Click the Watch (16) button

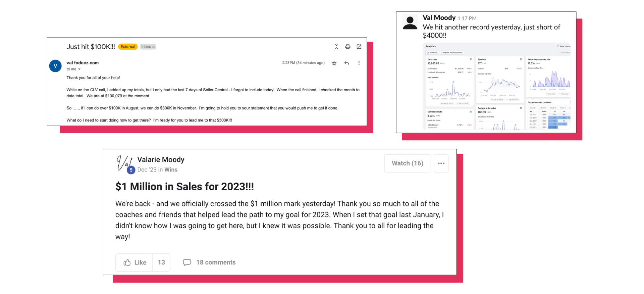[x=407, y=163]
